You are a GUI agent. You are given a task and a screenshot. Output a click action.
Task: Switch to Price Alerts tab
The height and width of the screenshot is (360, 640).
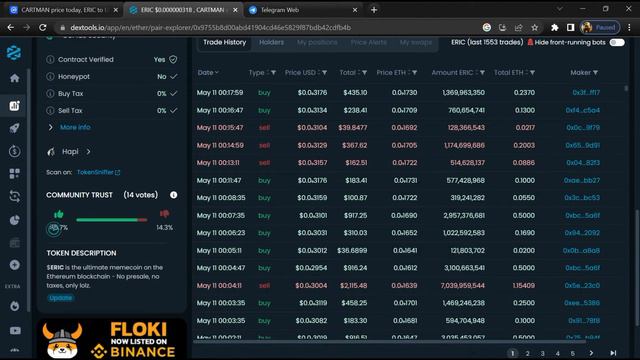[369, 42]
